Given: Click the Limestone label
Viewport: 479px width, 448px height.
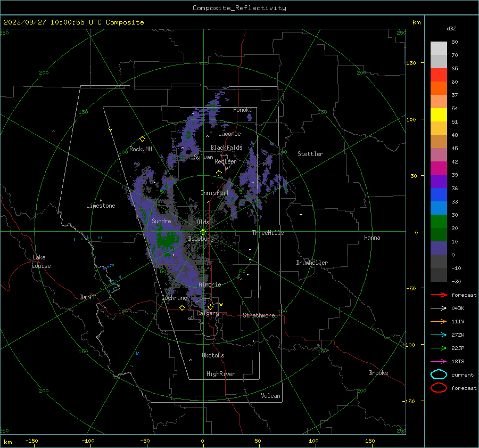Looking at the screenshot, I should pos(101,206).
